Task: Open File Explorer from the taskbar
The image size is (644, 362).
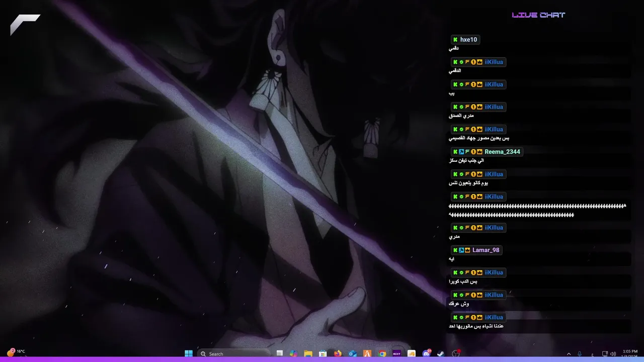Action: (x=308, y=353)
